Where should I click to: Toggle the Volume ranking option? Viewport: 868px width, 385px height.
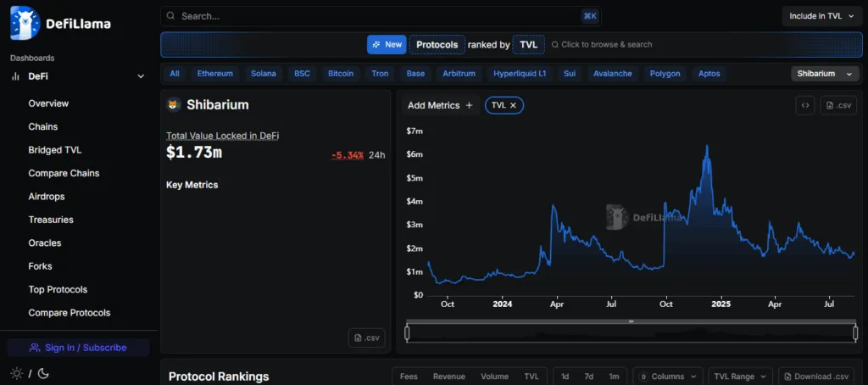pyautogui.click(x=494, y=377)
